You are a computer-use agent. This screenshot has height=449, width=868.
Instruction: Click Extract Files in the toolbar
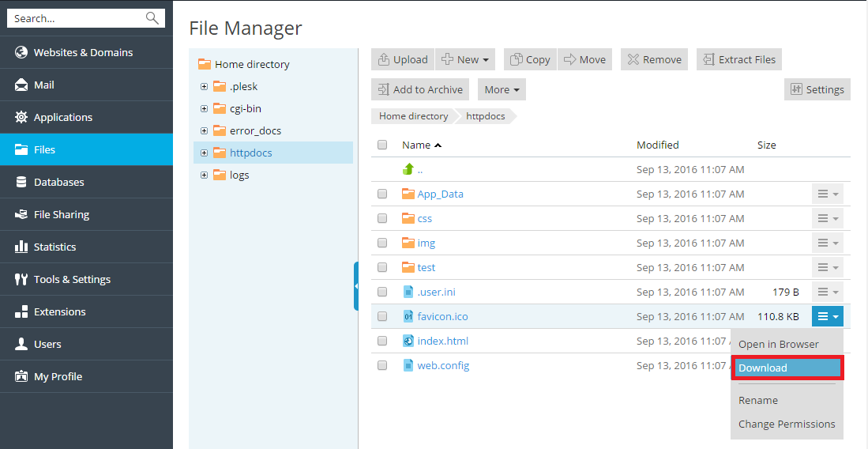click(x=738, y=59)
